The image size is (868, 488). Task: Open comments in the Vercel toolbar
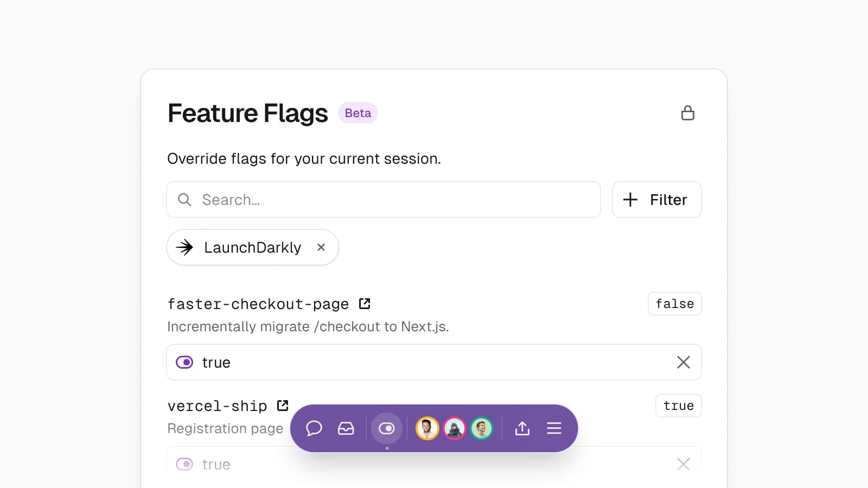coord(314,428)
